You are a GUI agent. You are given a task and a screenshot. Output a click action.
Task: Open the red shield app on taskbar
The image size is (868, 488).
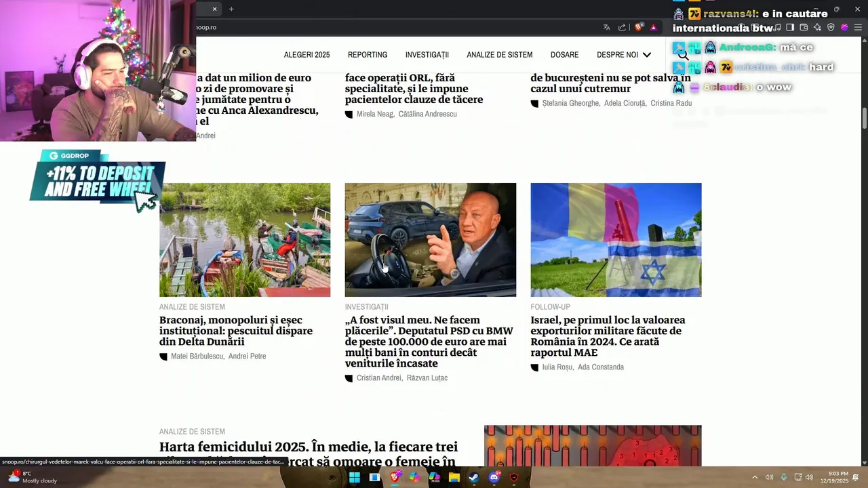[x=514, y=477]
